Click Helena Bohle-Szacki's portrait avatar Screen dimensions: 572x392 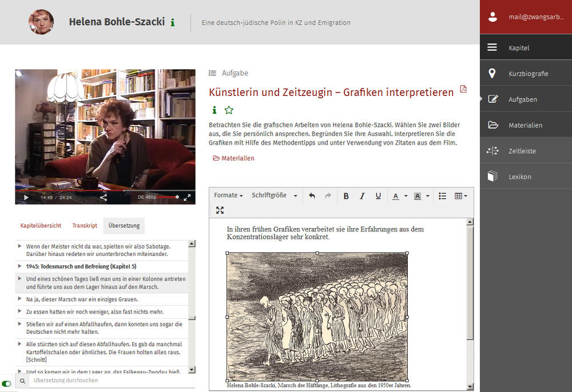(x=41, y=22)
